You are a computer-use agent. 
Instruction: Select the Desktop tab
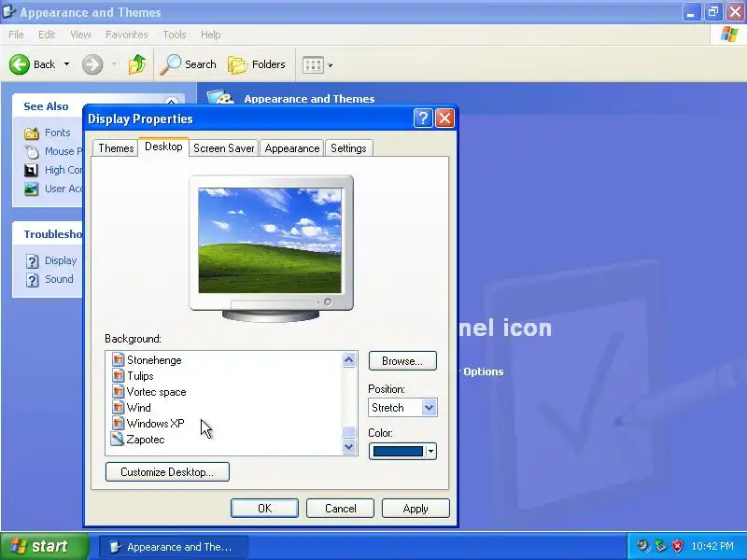coord(163,147)
